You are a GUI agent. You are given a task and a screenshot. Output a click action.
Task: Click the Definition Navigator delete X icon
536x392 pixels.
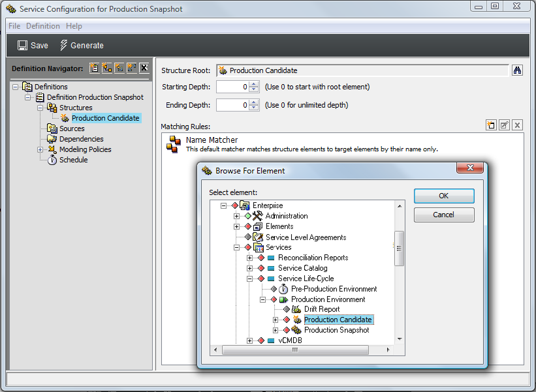click(x=144, y=68)
